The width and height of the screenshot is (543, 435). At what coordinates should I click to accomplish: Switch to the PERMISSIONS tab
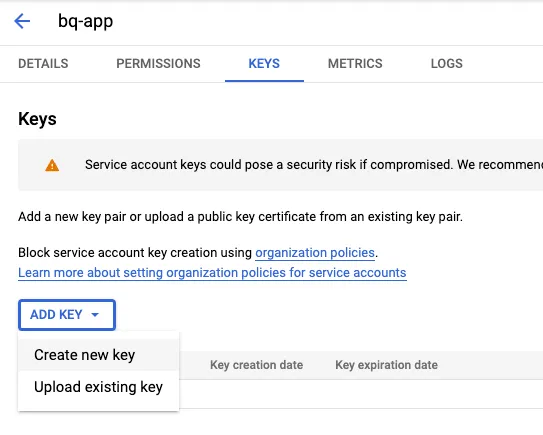point(158,64)
